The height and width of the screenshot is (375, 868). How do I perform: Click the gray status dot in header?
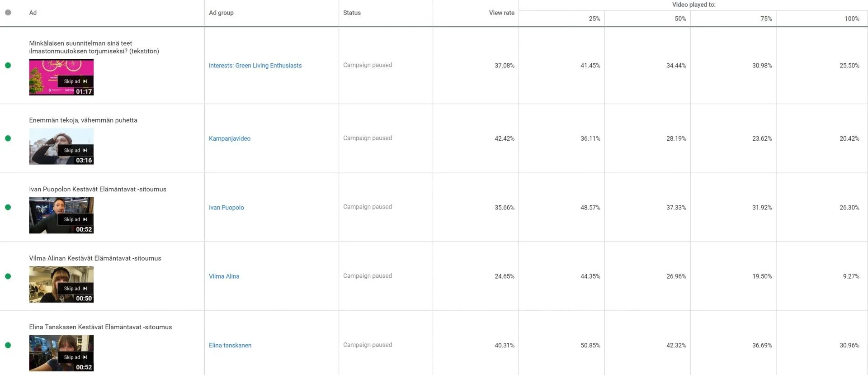coord(8,13)
